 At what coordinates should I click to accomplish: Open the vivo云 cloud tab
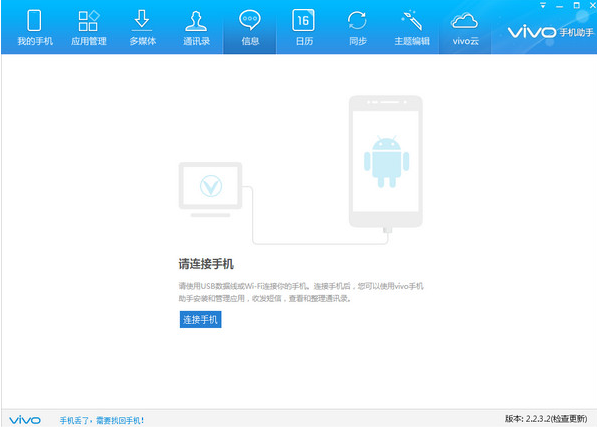(465, 28)
